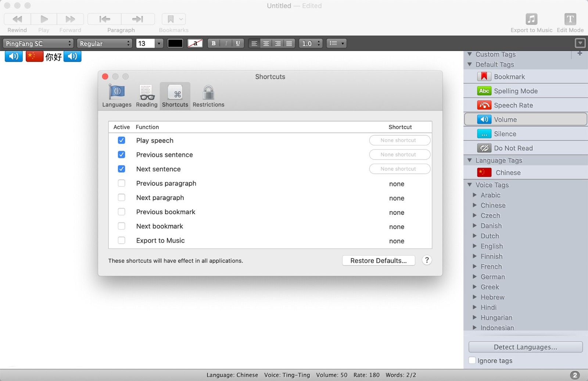Click the Export to Music icon
The image size is (588, 381).
click(x=531, y=19)
